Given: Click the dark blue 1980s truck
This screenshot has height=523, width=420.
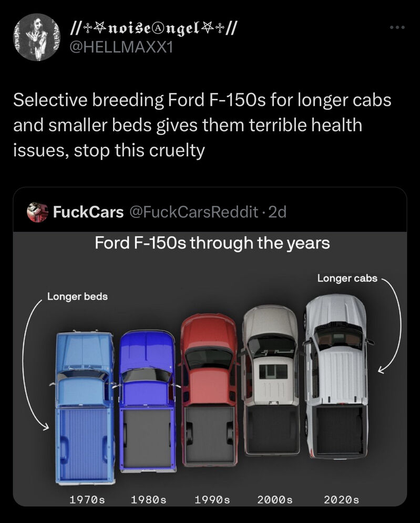Looking at the screenshot, I should (x=147, y=401).
